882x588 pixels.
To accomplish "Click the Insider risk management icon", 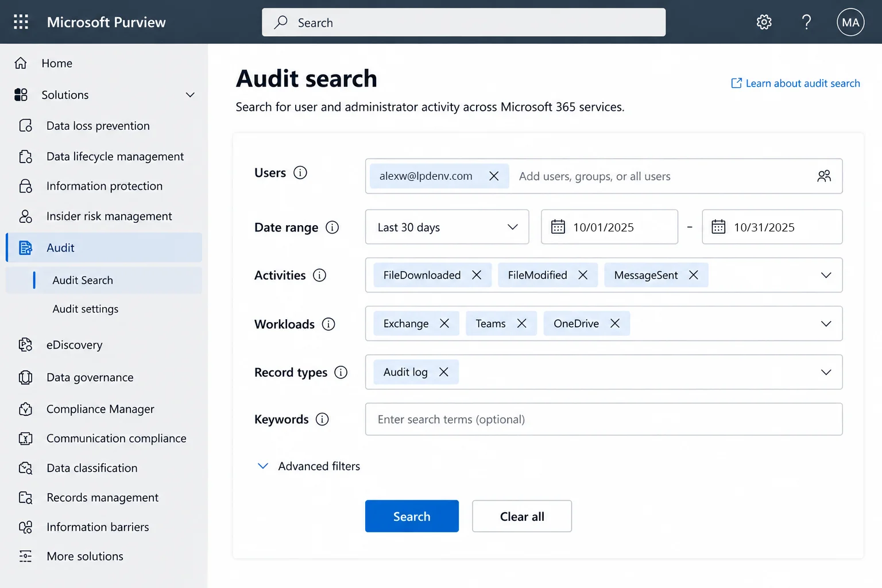I will [x=26, y=216].
